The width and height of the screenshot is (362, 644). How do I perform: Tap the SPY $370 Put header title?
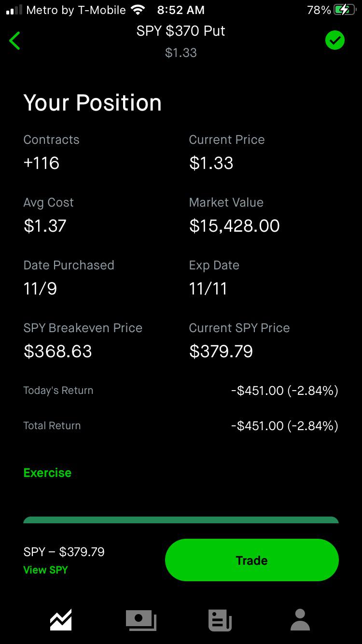point(181,31)
